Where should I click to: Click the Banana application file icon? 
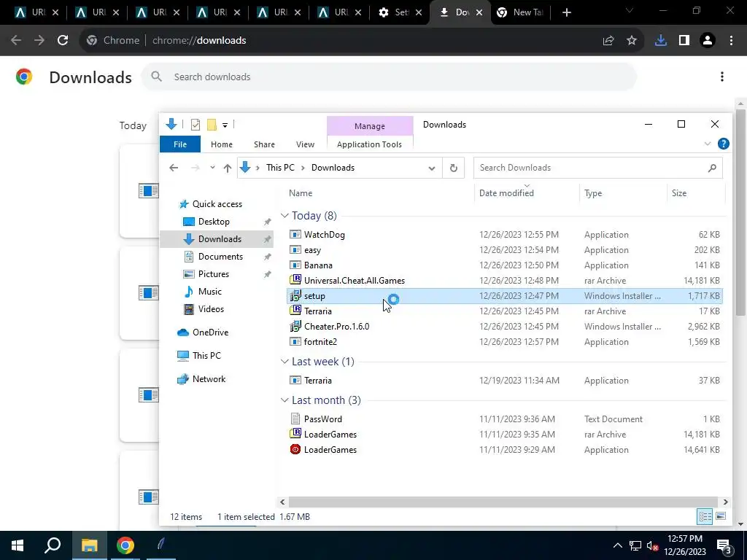[295, 265]
